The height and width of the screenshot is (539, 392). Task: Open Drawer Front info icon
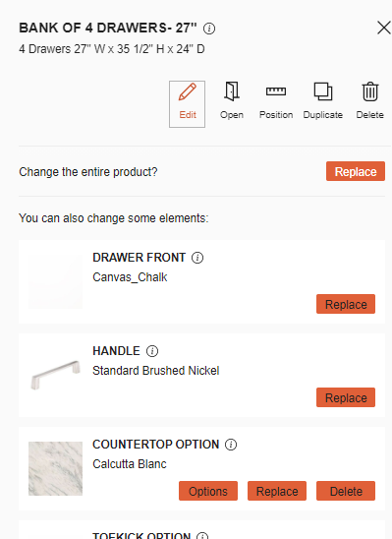(197, 258)
